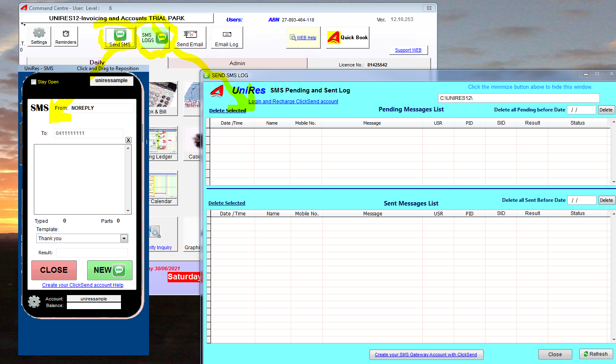
Task: Open the Ledger thumbnail icon
Action: tap(163, 143)
